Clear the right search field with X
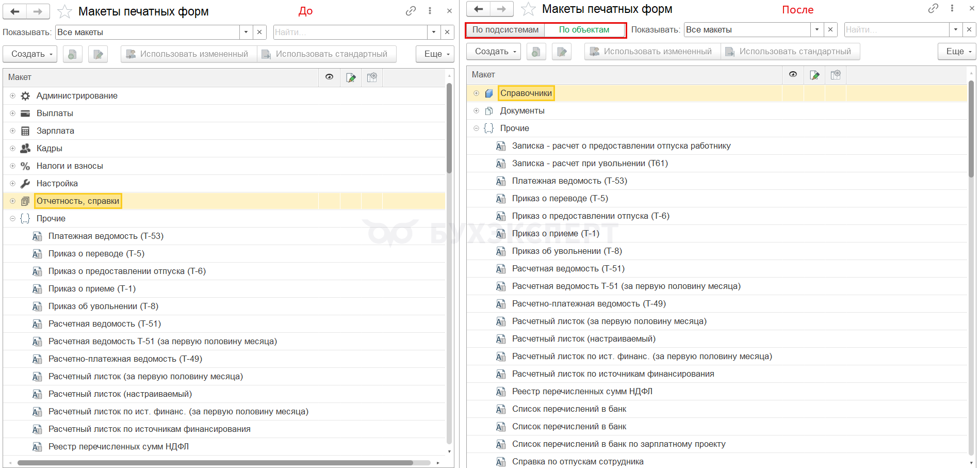The height and width of the screenshot is (468, 980). click(969, 29)
